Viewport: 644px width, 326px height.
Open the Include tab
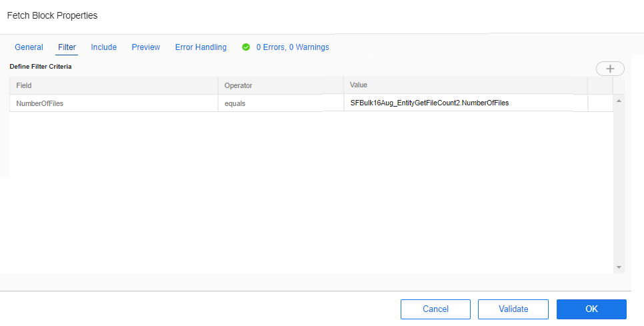[103, 47]
